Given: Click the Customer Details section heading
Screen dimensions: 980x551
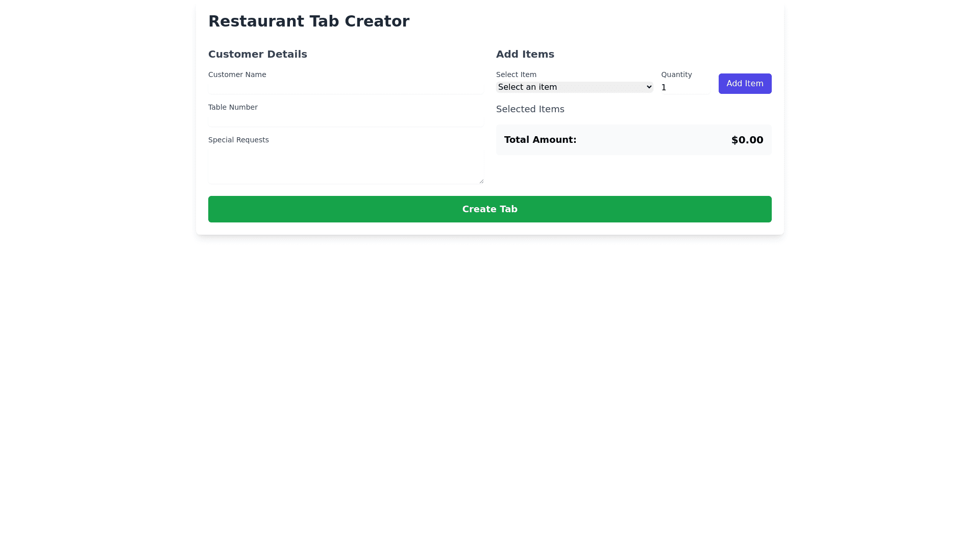Looking at the screenshot, I should pyautogui.click(x=257, y=54).
